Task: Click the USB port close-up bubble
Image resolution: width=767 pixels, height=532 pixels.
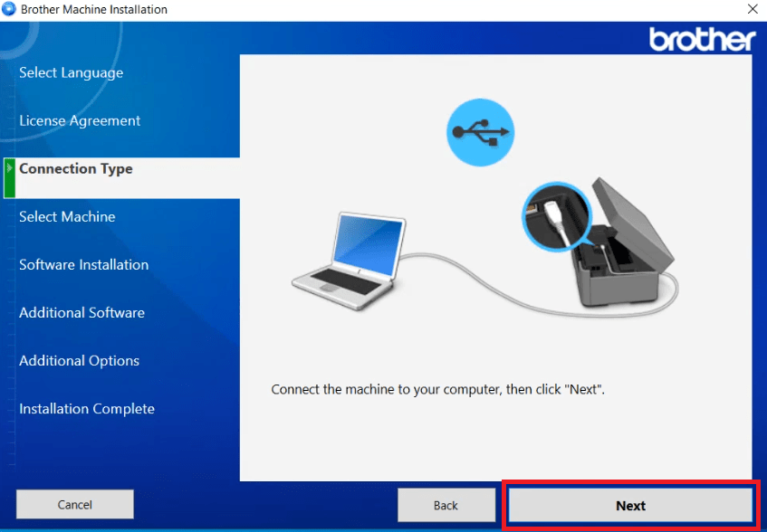Action: click(557, 216)
